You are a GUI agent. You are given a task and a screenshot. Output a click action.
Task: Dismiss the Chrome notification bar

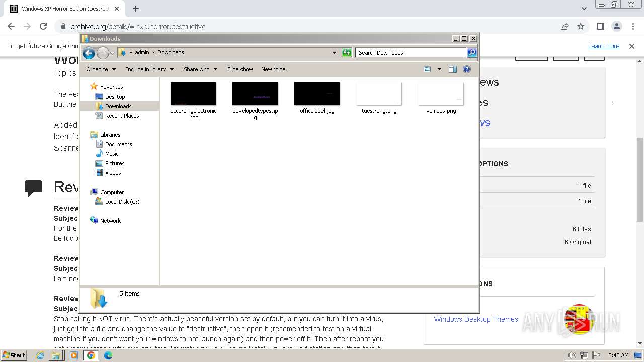pyautogui.click(x=632, y=46)
